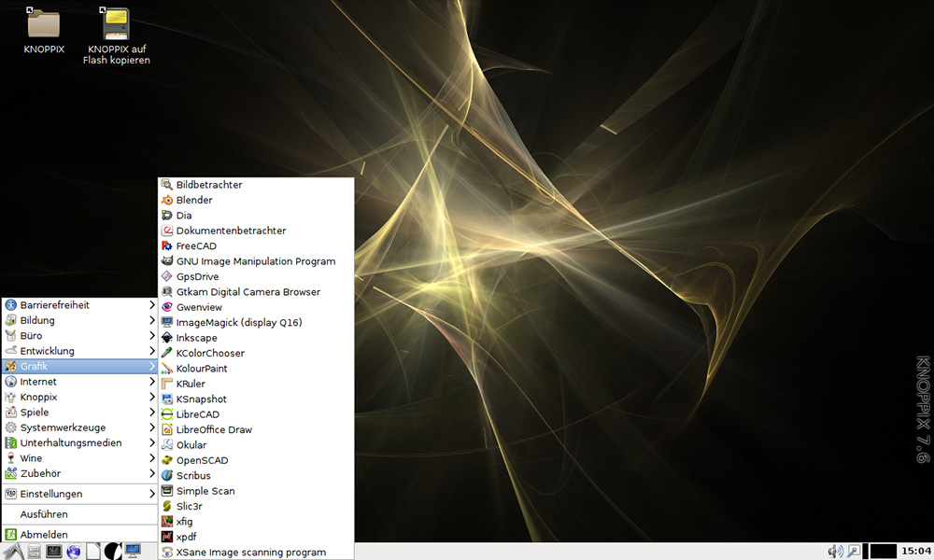
Task: Open the volume control in the system tray
Action: click(835, 552)
